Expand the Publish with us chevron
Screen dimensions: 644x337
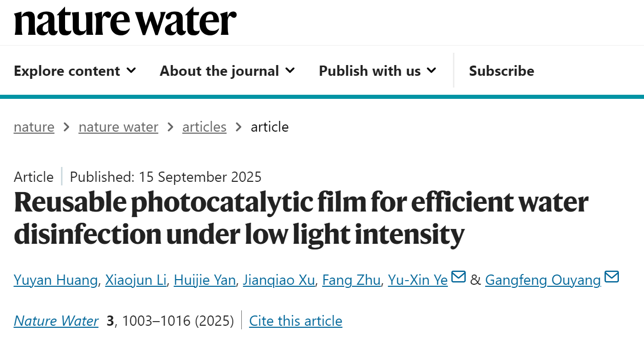(431, 70)
